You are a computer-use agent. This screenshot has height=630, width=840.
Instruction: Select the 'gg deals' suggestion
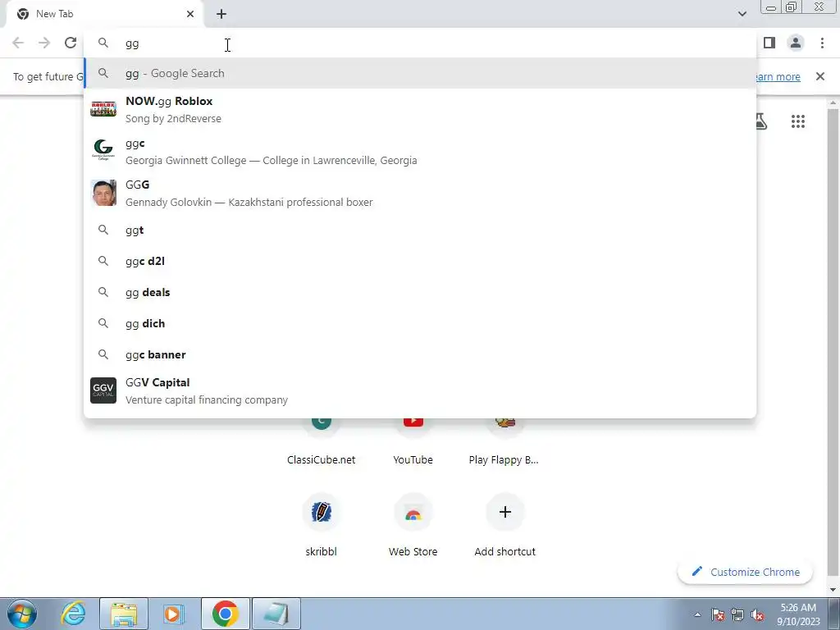pyautogui.click(x=420, y=292)
